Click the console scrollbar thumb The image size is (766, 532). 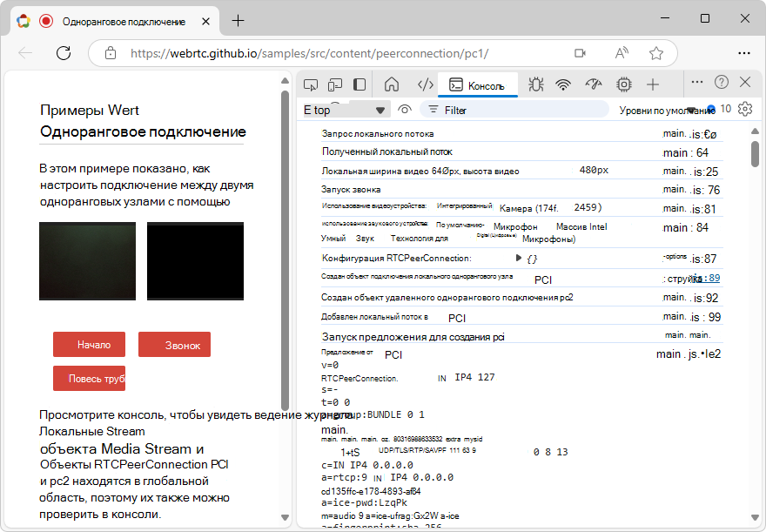coord(755,154)
